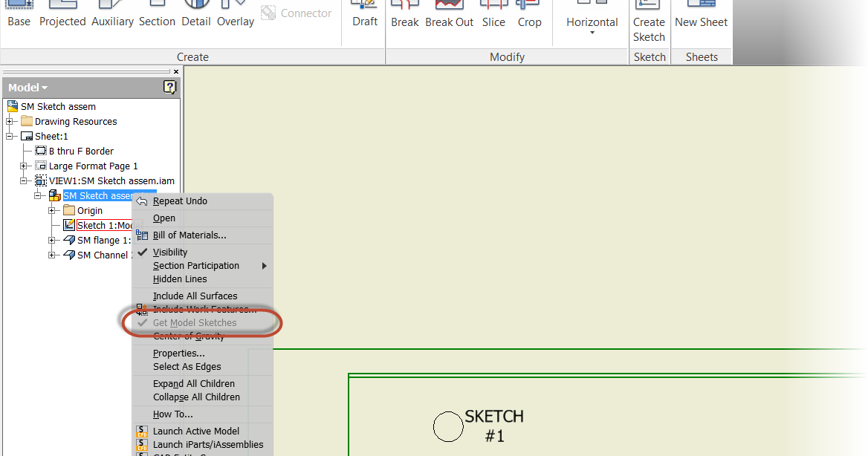Crop the drawing view
868x456 pixels.
tap(529, 15)
